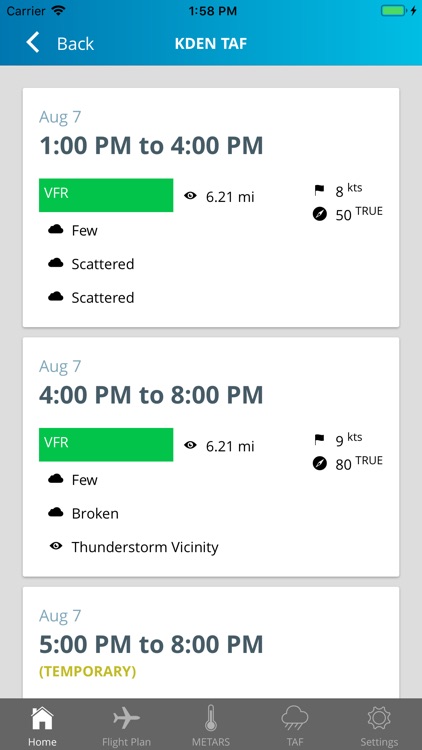The height and width of the screenshot is (750, 422).
Task: Select the 1:00 PM to 4:00 PM heading
Action: pos(151,145)
